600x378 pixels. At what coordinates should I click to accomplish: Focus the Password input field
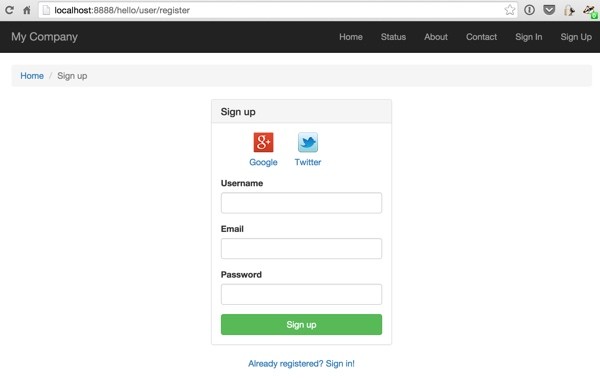(301, 294)
